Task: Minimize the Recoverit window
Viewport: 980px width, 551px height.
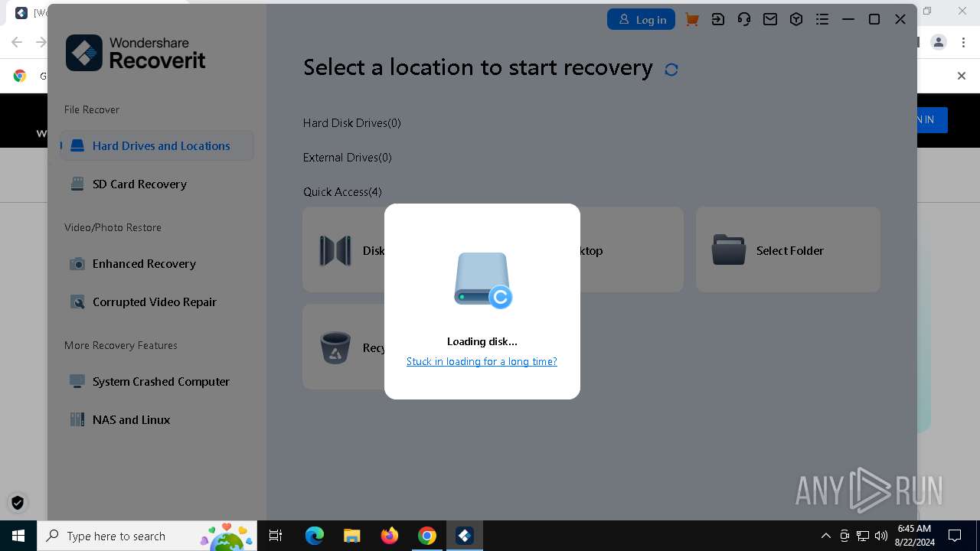Action: coord(848,20)
